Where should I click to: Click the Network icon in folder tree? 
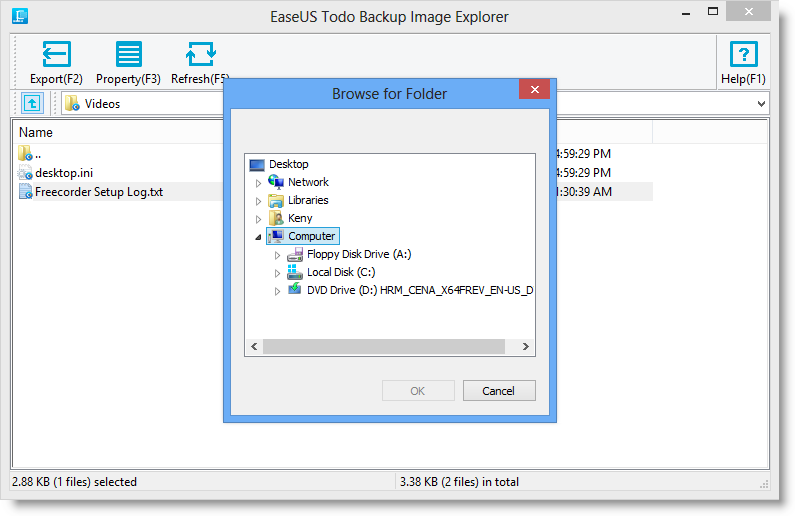[x=276, y=182]
